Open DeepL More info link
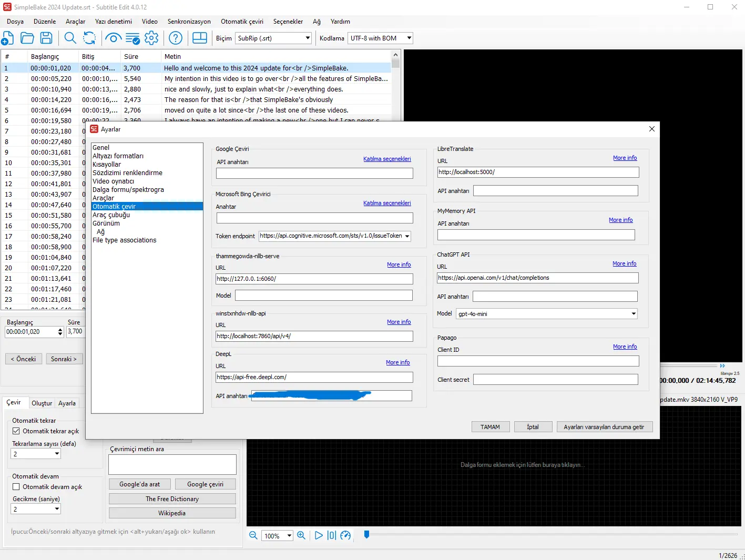Viewport: 745px width, 560px height. (397, 362)
